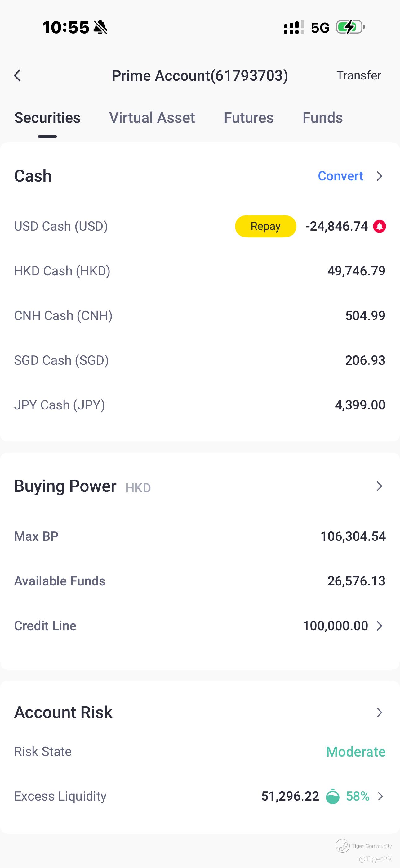The height and width of the screenshot is (868, 400).
Task: Expand the Account Risk section chevron
Action: tap(380, 712)
